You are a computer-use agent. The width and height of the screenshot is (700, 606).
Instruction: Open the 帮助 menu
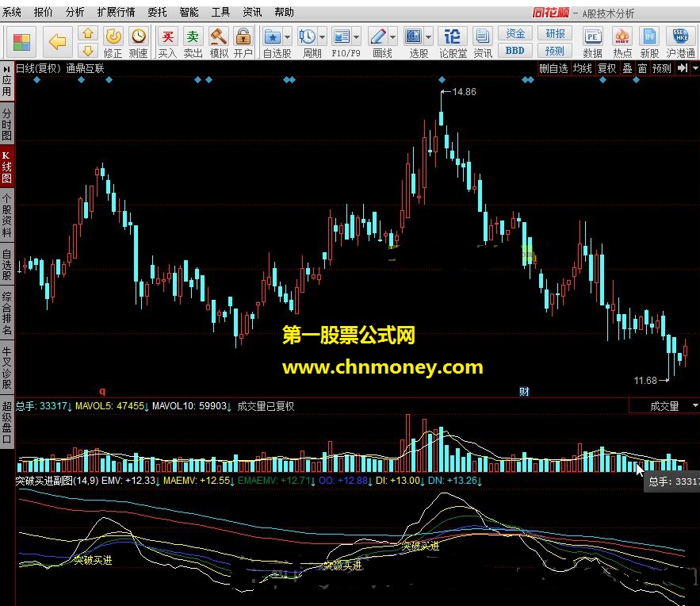284,13
